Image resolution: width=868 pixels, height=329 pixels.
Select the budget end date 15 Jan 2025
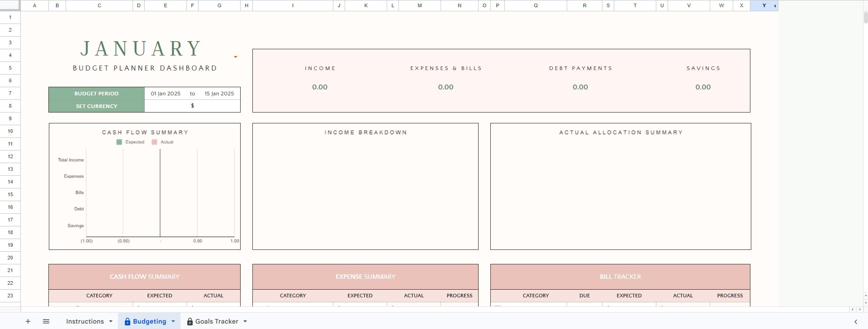[x=219, y=94]
